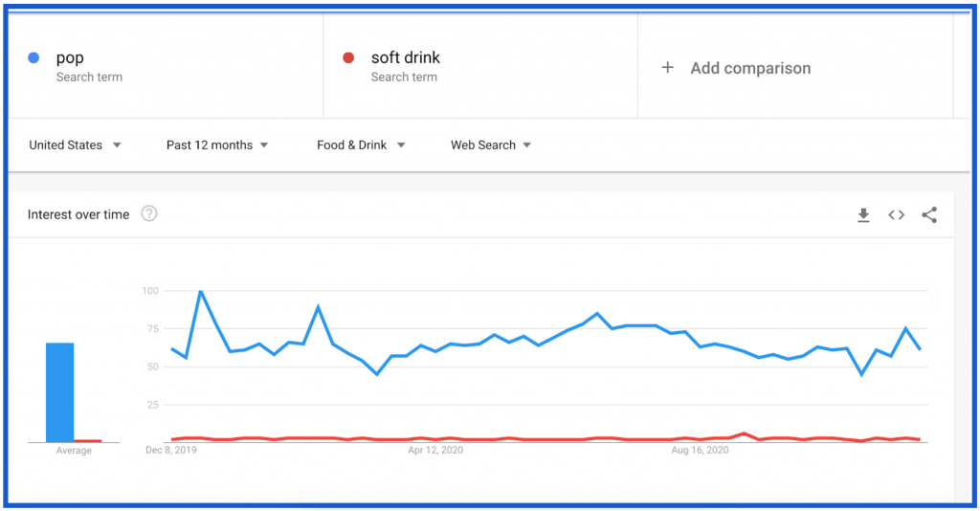Open the Interest over time help icon
Screen dimensions: 980x511
click(x=149, y=214)
